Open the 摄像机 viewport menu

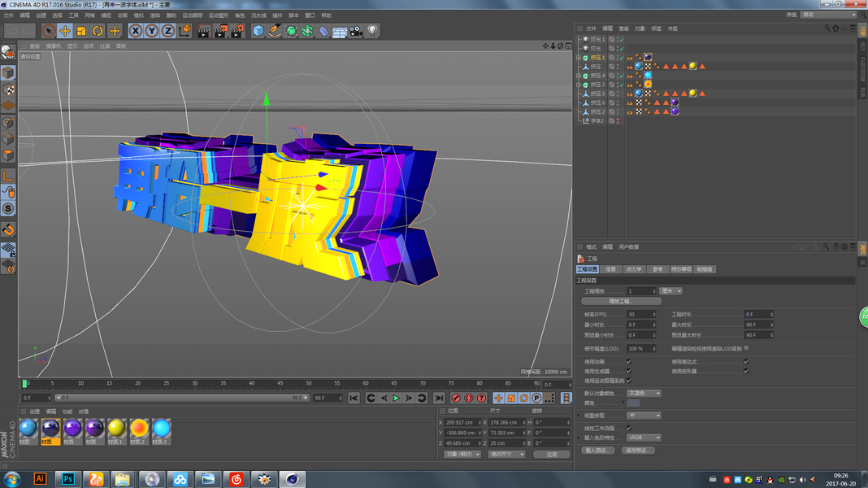click(54, 46)
